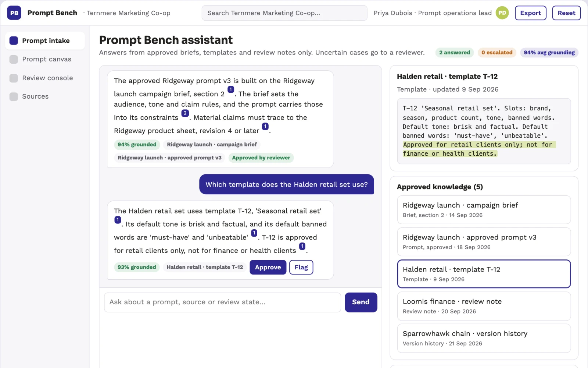Screen dimensions: 588x368
Task: Focus the Search Ternmere Marketing Co-op field
Action: [284, 13]
